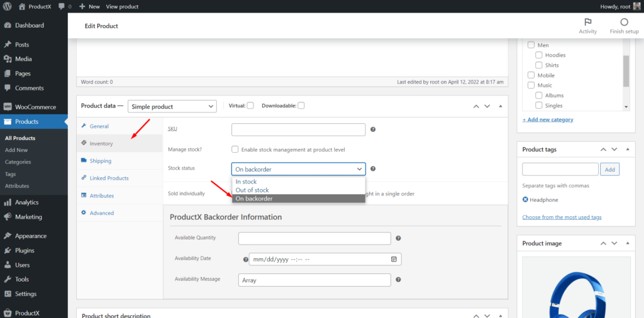The image size is (644, 318).
Task: Click the SKU input field
Action: coord(298,129)
